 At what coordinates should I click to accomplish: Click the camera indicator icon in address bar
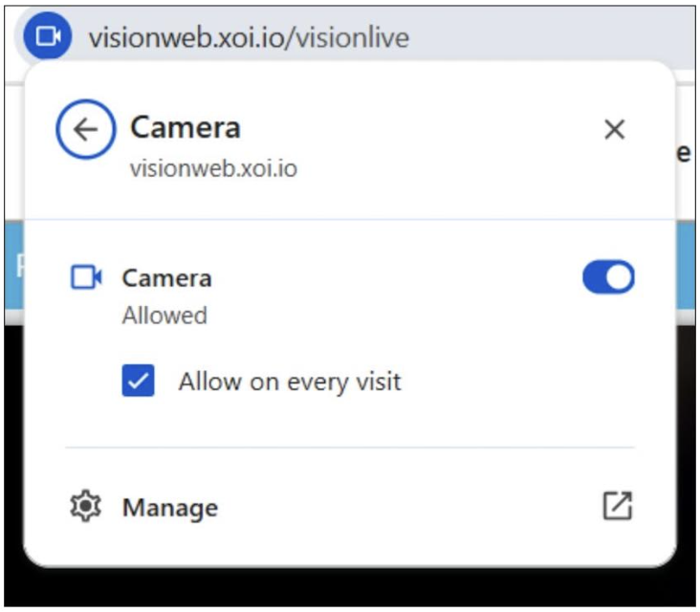(46, 36)
